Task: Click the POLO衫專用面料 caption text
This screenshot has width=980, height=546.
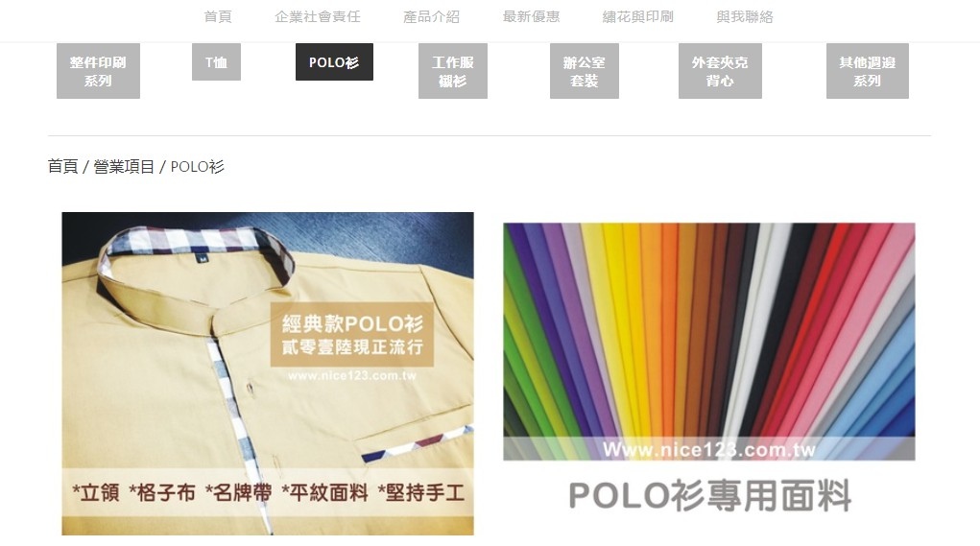Action: tap(709, 495)
